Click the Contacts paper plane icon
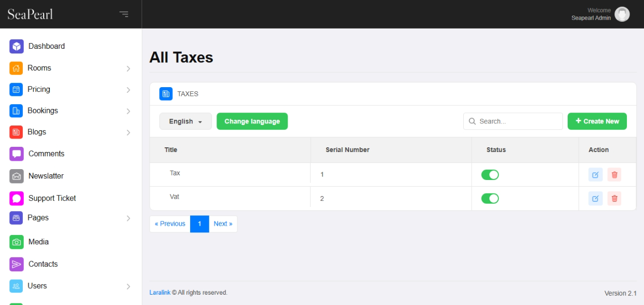 (x=17, y=264)
